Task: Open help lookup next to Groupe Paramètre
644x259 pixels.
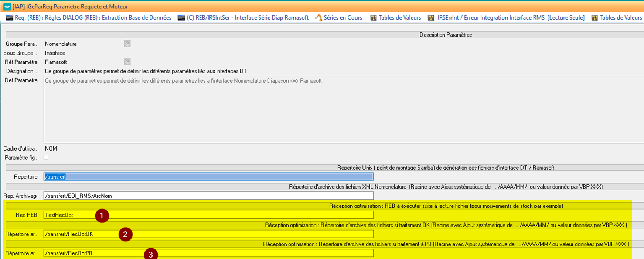Action: pos(127,44)
